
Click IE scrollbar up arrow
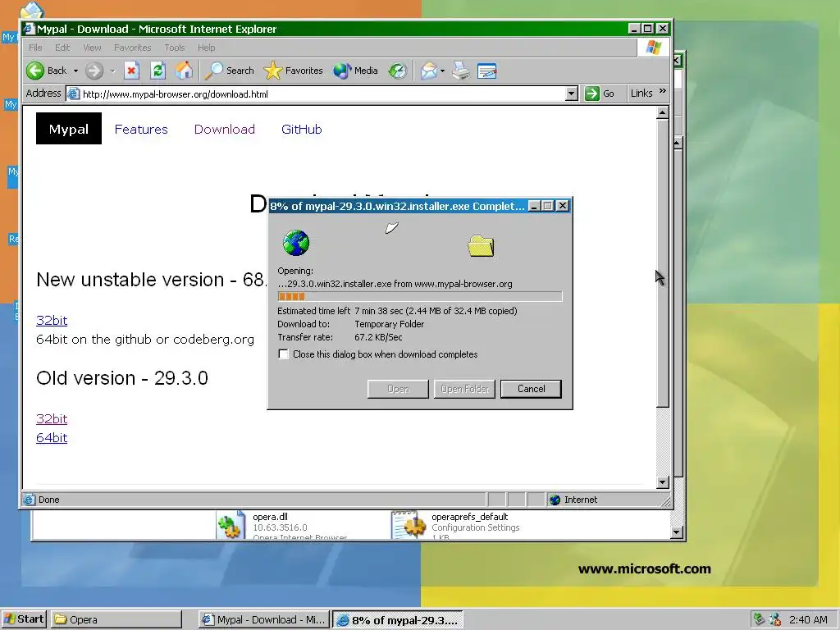point(663,113)
